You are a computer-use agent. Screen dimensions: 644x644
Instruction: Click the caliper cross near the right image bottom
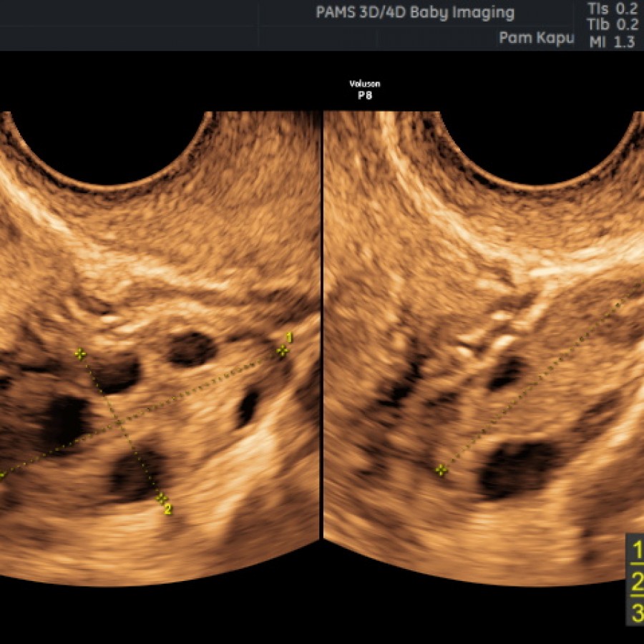click(440, 471)
